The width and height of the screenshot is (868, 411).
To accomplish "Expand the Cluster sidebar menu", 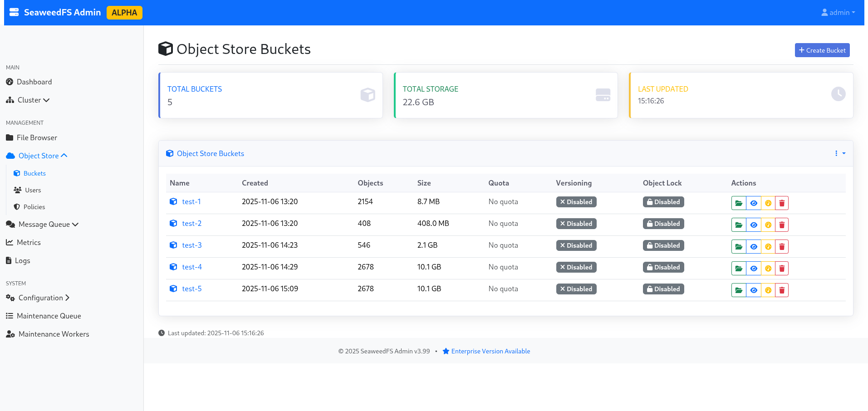I will tap(33, 100).
